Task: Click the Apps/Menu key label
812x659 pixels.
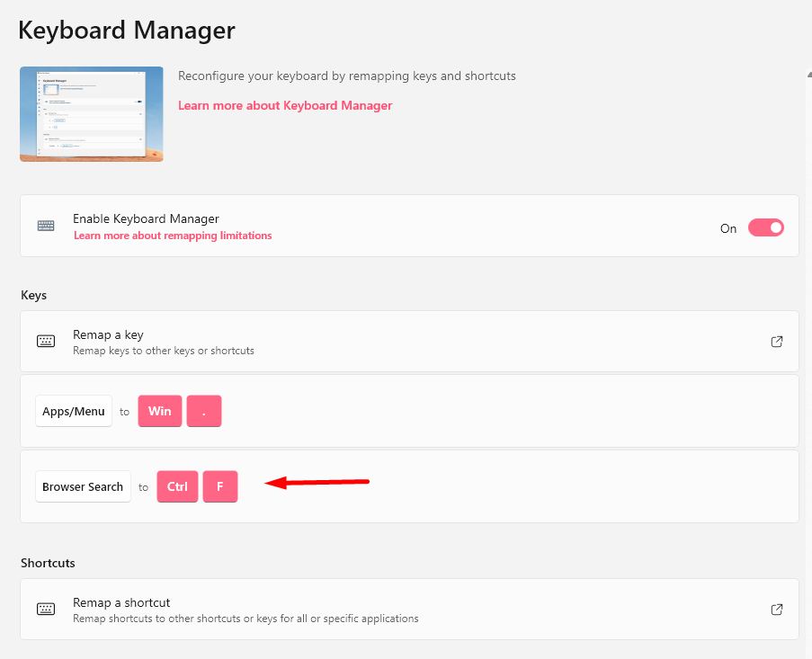Action: point(73,411)
